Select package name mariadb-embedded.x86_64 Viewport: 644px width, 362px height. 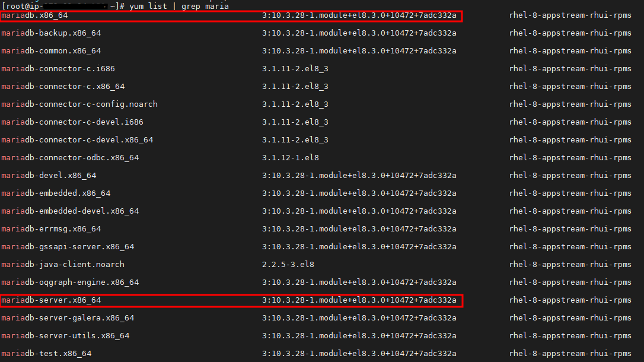(x=56, y=193)
